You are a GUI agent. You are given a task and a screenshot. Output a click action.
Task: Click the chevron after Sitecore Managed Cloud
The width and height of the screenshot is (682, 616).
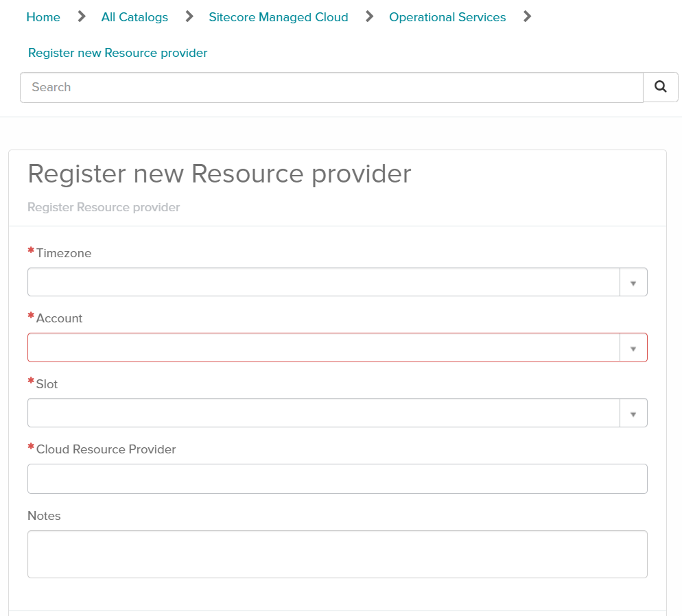point(368,16)
